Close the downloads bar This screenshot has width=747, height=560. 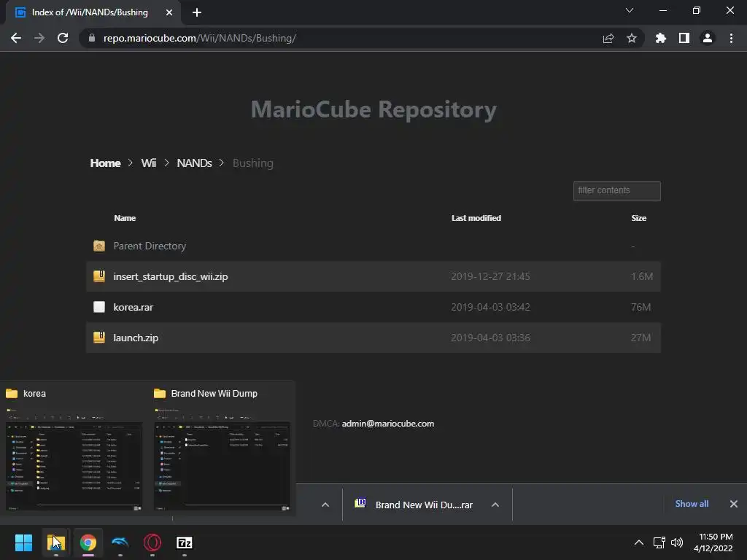(734, 504)
